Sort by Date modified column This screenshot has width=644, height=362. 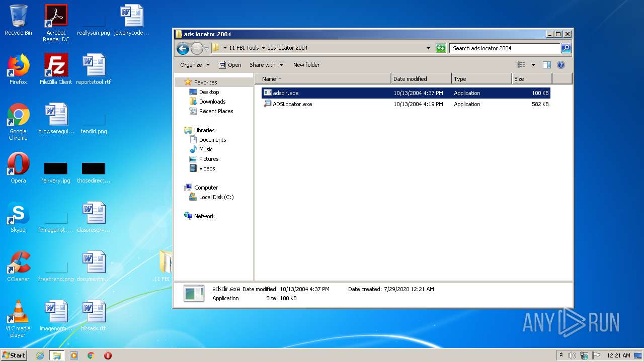click(421, 79)
